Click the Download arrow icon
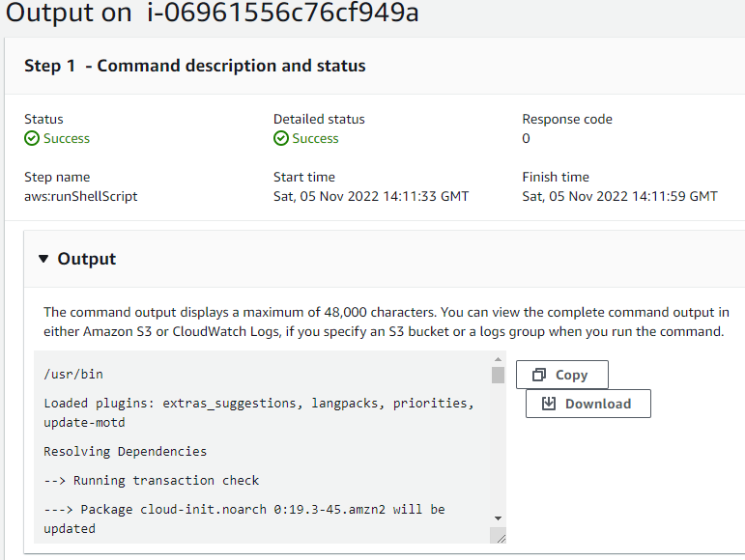This screenshot has height=560, width=745. click(549, 404)
